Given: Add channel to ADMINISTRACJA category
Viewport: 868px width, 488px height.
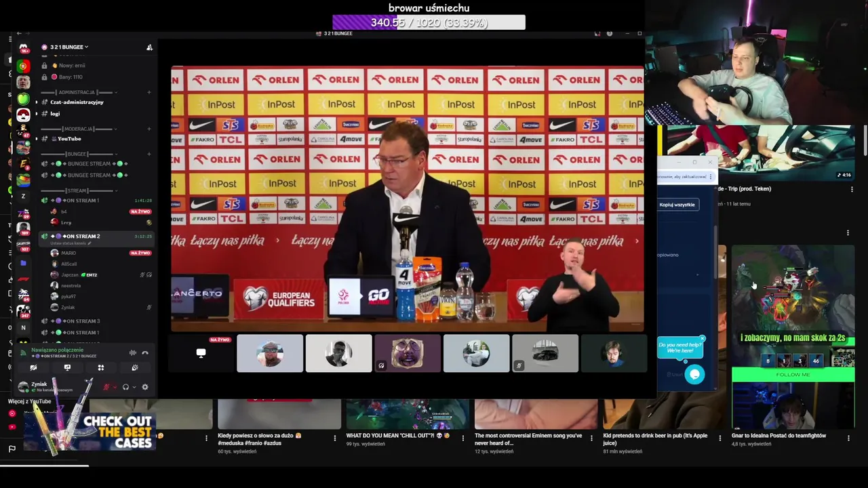Looking at the screenshot, I should tap(149, 92).
